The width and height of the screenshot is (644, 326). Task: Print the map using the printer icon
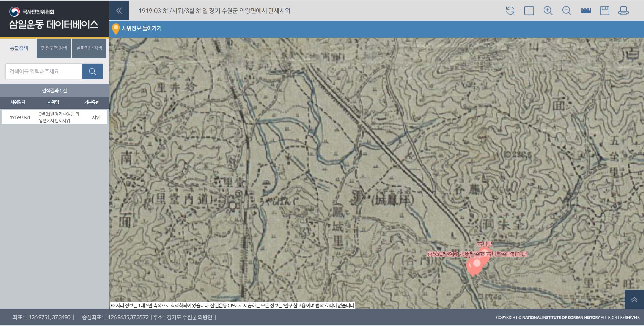pos(623,11)
